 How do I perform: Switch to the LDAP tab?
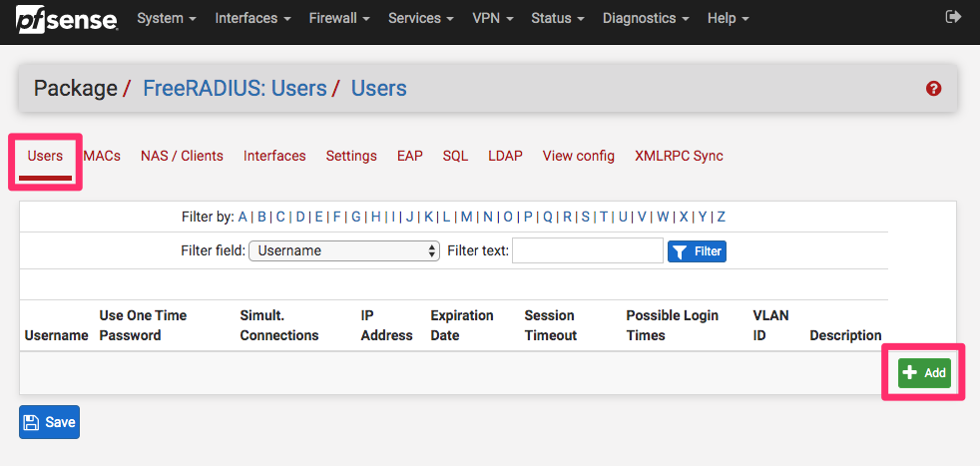point(505,157)
